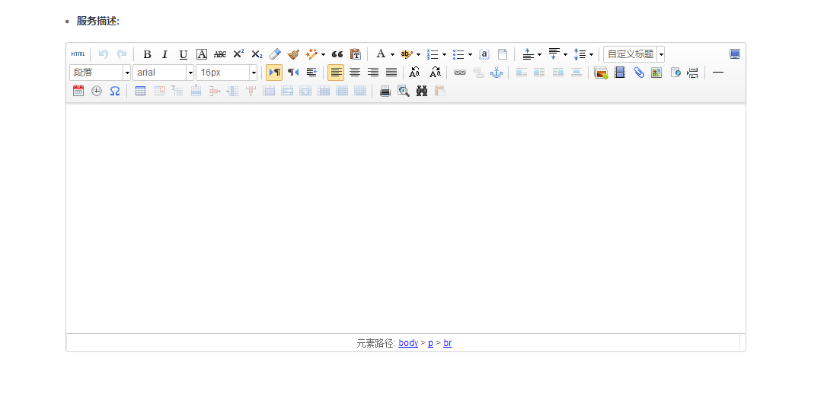Screen dimensions: 824x415
Task: Insert a blockquote
Action: [x=337, y=54]
